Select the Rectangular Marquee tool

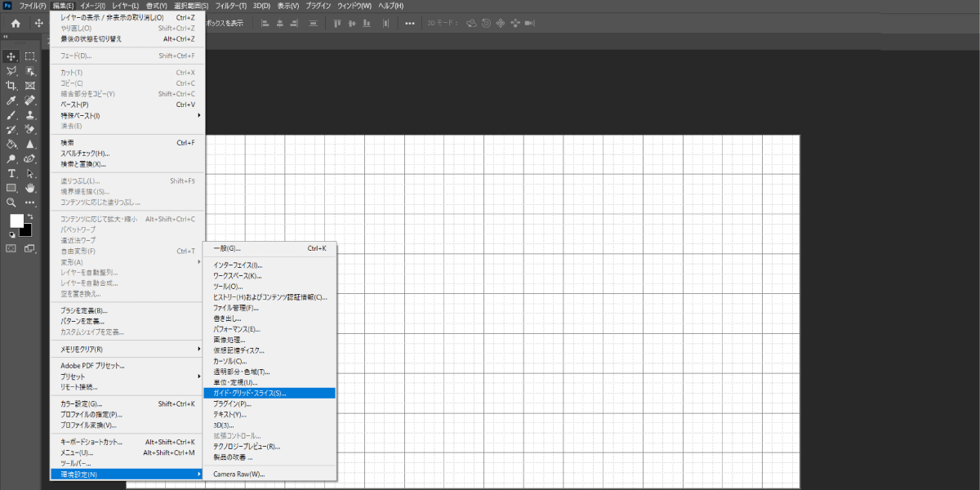pyautogui.click(x=30, y=56)
